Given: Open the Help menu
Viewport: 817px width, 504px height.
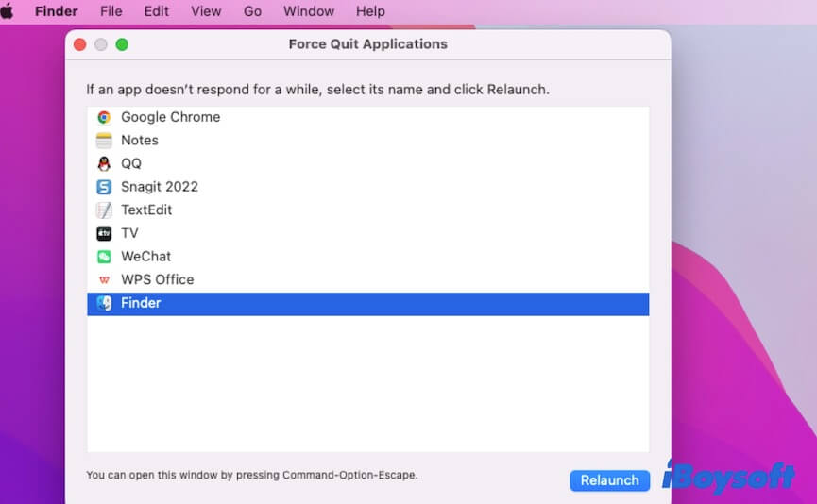Looking at the screenshot, I should click(x=370, y=11).
